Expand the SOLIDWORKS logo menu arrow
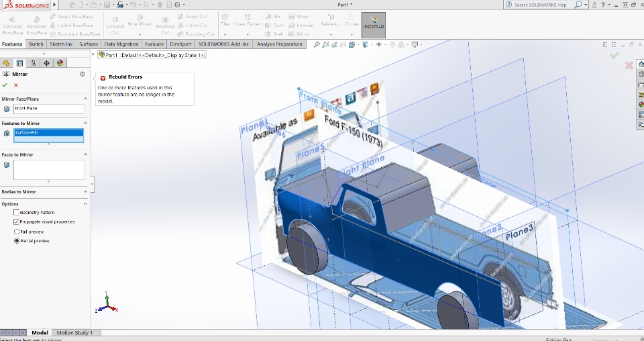Image resolution: width=644 pixels, height=341 pixels. (x=54, y=5)
